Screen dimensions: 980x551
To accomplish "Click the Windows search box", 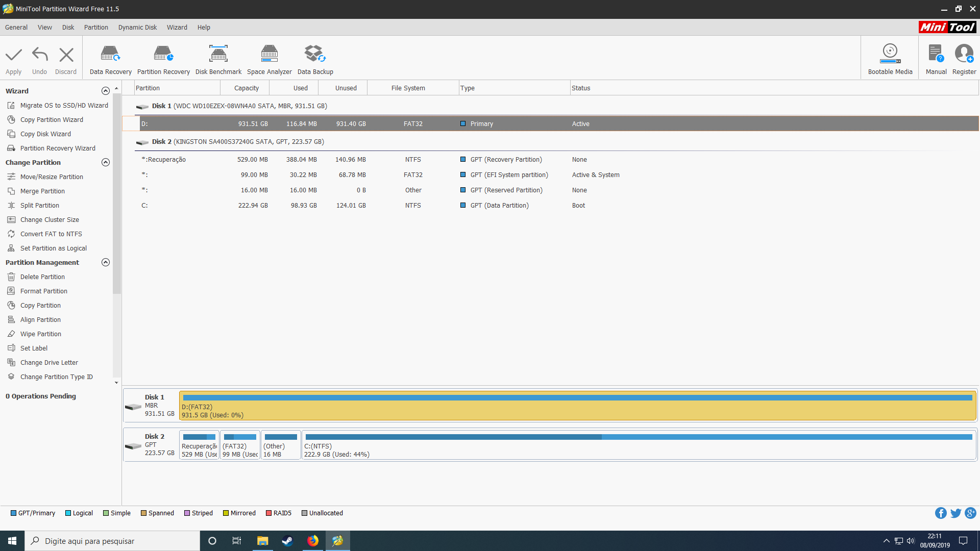I will point(112,541).
